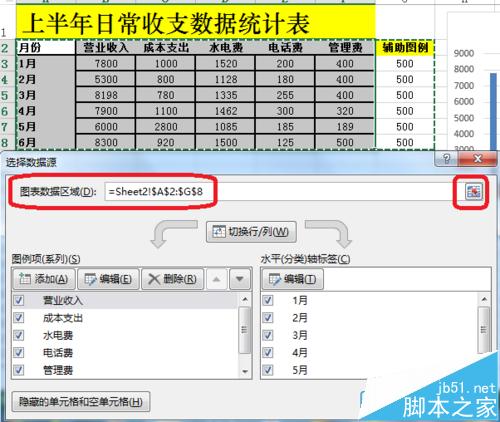
Task: Toggle the 水电费 series checkbox
Action: click(19, 335)
